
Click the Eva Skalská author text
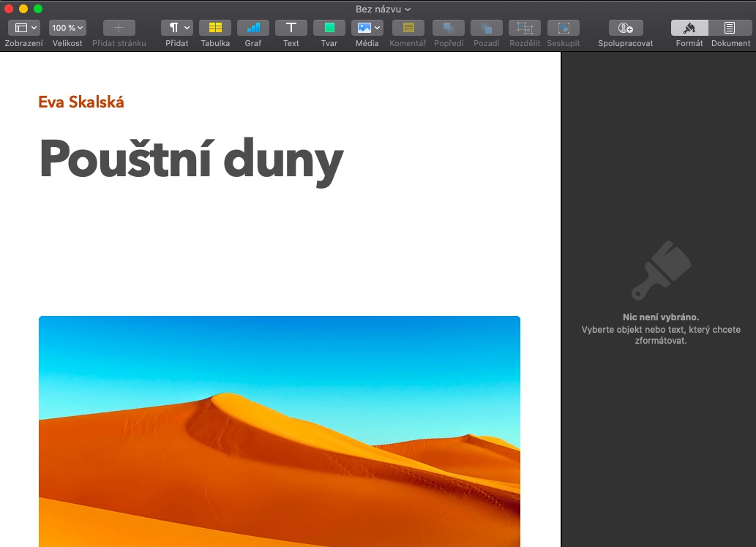(x=81, y=102)
